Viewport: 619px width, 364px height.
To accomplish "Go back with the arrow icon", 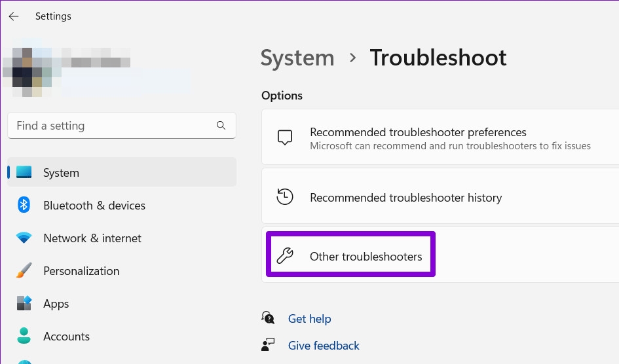I will point(14,16).
